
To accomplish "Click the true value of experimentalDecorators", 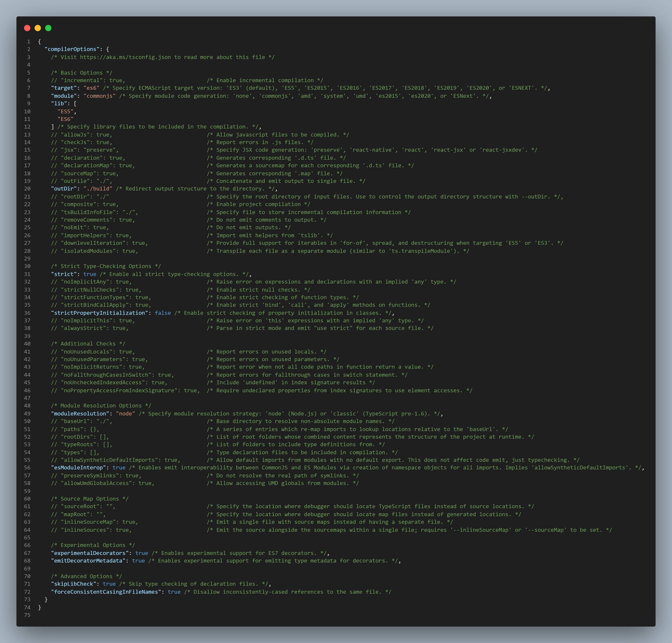I will tap(142, 553).
